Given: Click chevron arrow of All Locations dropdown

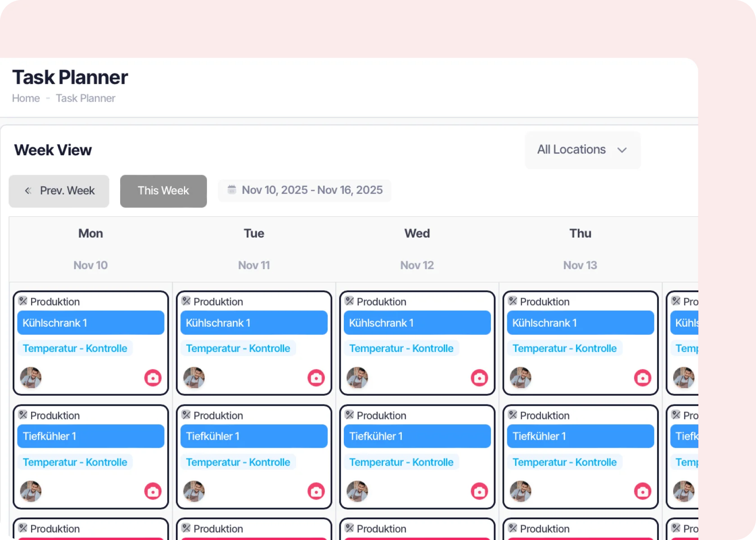Looking at the screenshot, I should click(622, 150).
